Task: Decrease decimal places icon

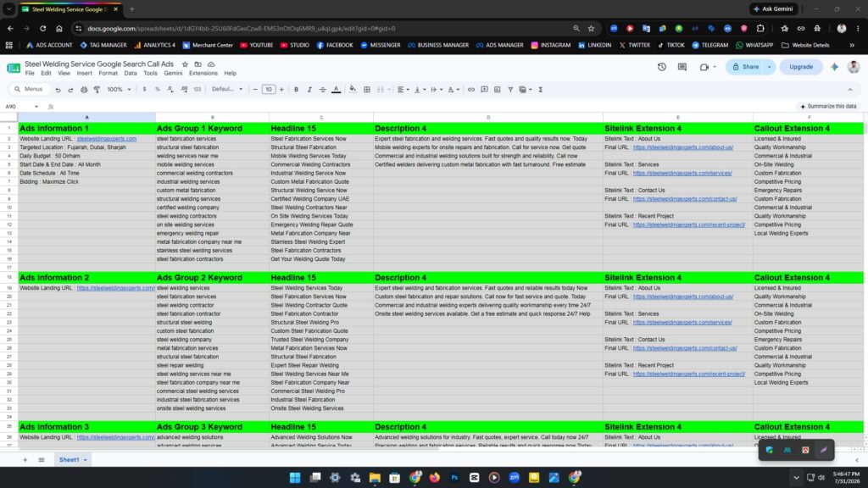Action: [170, 89]
